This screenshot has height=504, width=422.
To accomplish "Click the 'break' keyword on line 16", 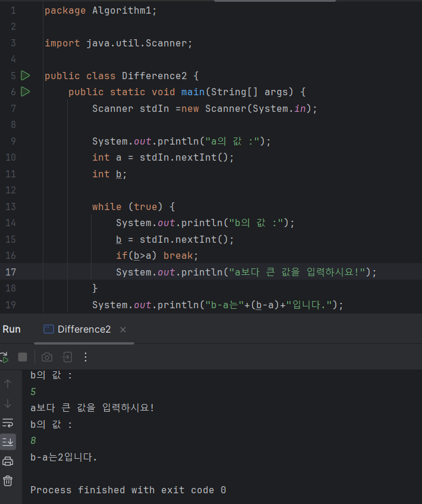I will 178,255.
